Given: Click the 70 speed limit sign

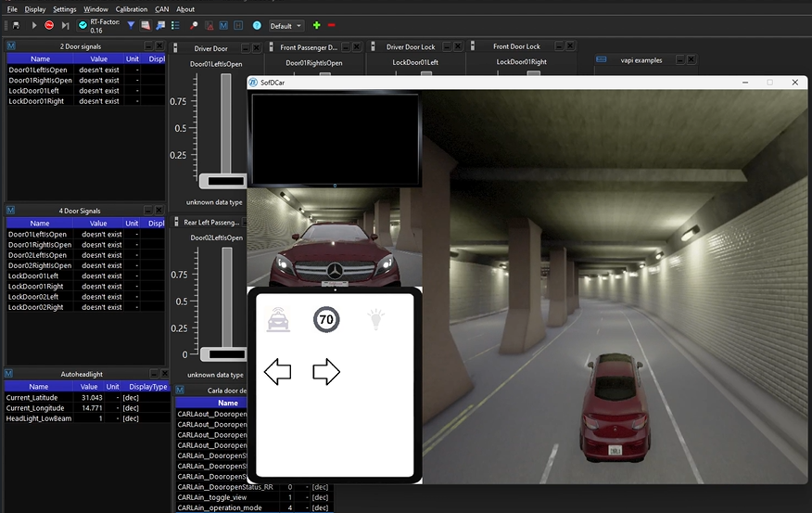Looking at the screenshot, I should tap(326, 320).
